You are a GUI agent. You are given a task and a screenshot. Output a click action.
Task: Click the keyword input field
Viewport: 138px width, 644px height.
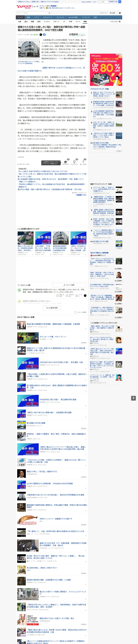(32, 13)
